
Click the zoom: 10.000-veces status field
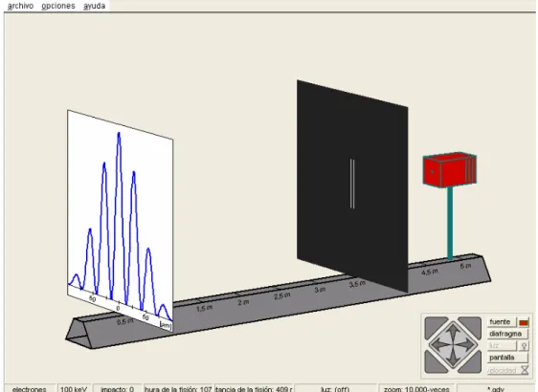click(416, 388)
